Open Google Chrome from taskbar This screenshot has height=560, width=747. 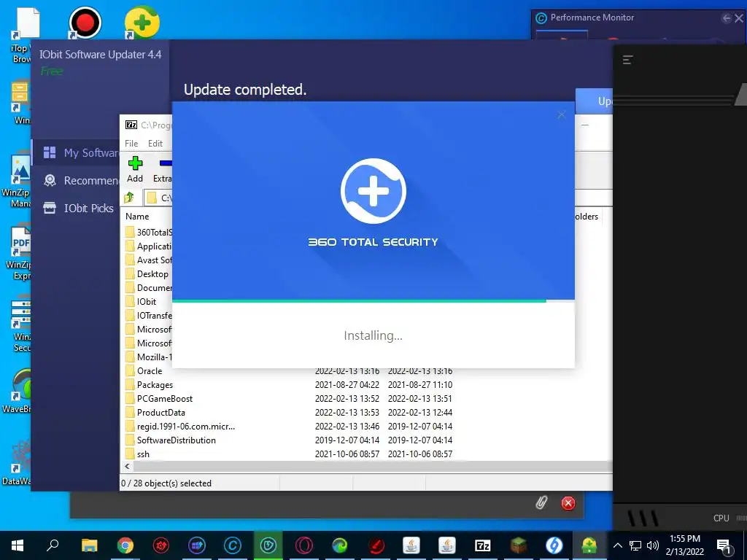(x=125, y=545)
